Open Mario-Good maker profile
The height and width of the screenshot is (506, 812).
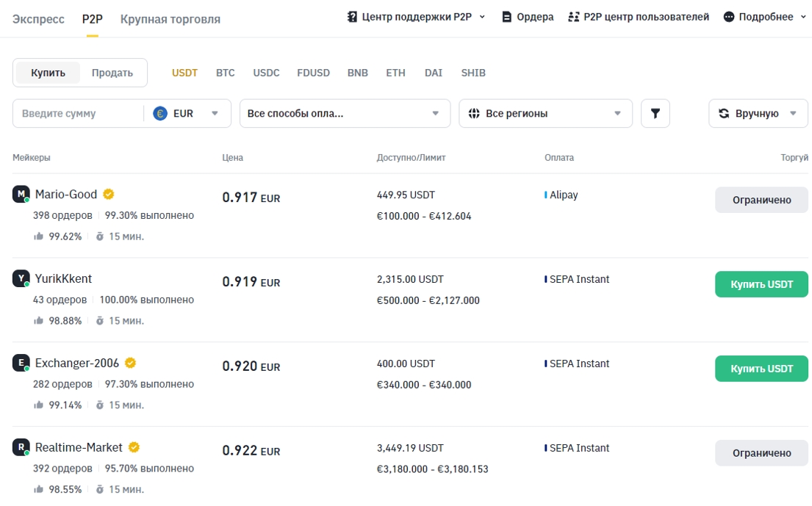click(x=65, y=194)
